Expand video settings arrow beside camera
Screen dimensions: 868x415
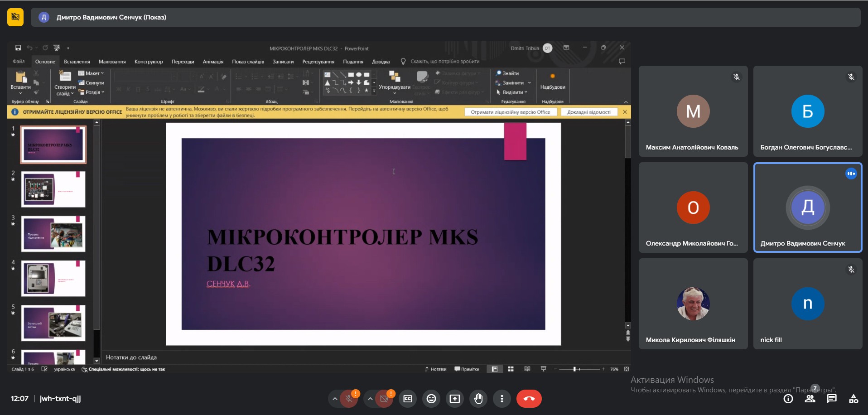370,399
